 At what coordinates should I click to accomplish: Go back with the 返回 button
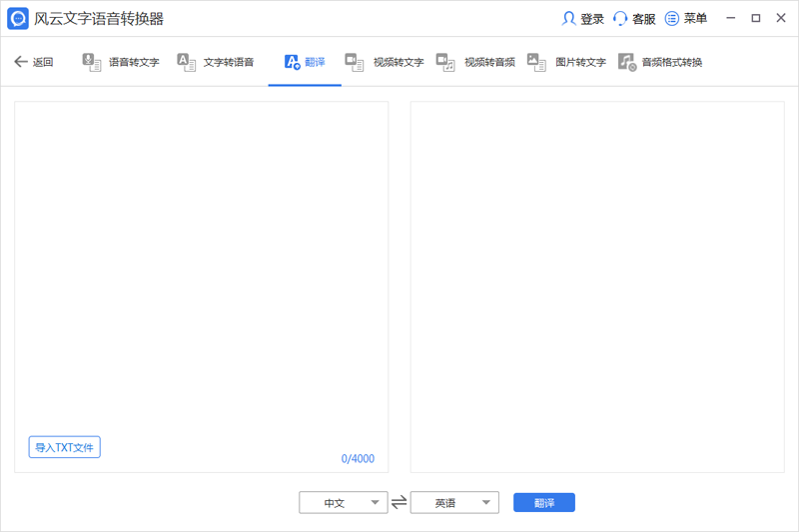click(33, 62)
